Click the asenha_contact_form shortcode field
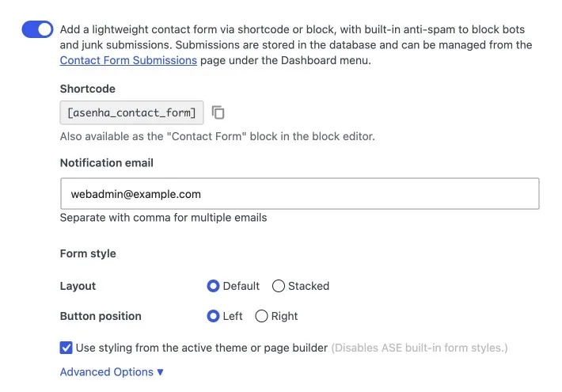562x392 pixels. (x=131, y=112)
